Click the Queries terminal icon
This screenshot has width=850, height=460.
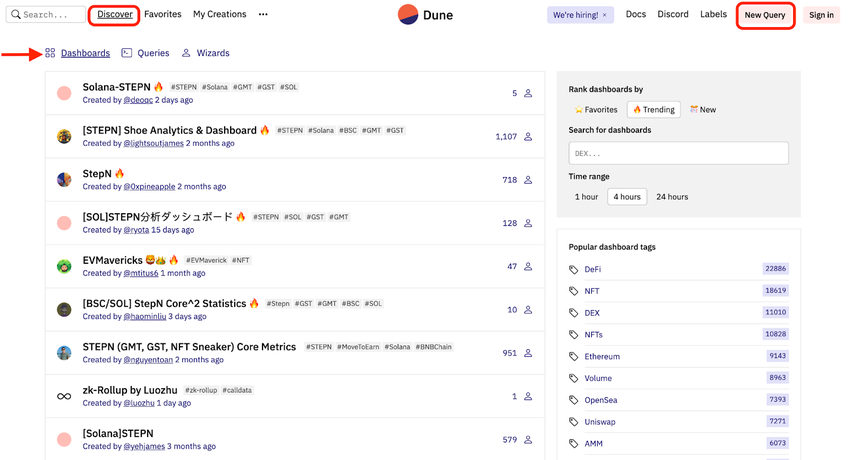click(x=127, y=53)
